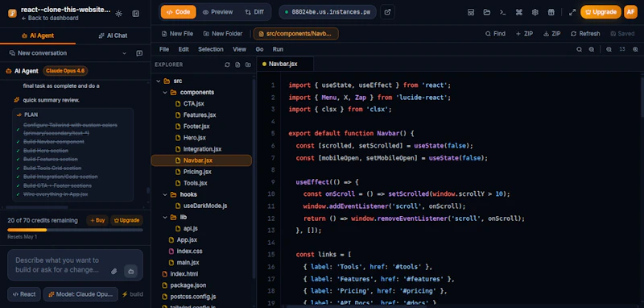Open the File menu
The image size is (644, 308).
[164, 49]
